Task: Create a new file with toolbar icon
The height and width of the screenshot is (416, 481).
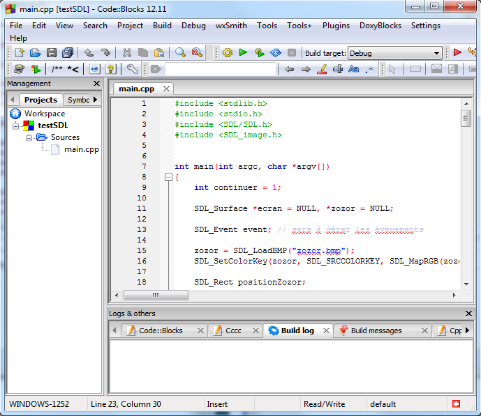Action: pos(19,53)
